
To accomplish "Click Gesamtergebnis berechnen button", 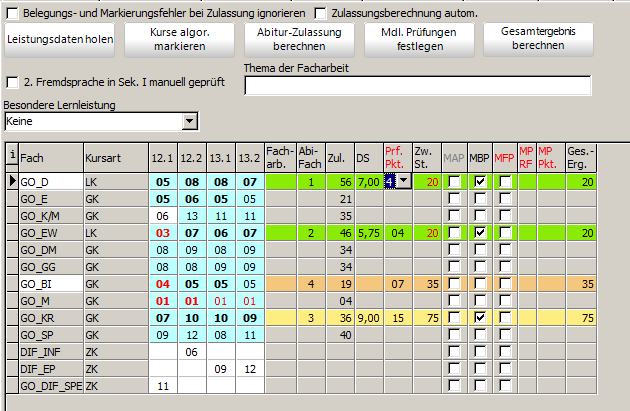I will pos(538,39).
